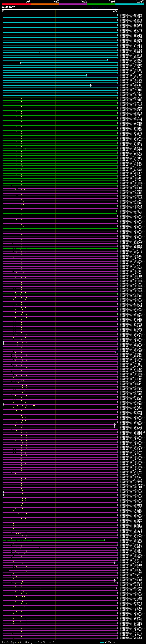Click the alignment arrow end for UniRef100_O22551

click(x=108, y=60)
